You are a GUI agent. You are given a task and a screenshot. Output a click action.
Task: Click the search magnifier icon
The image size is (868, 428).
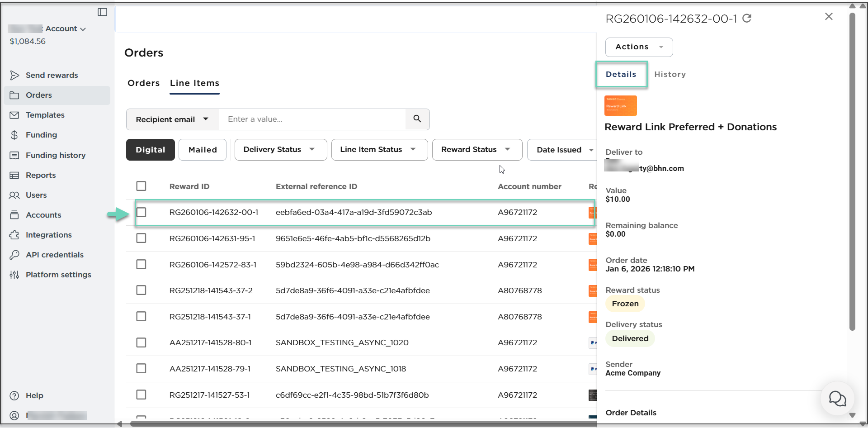[x=417, y=119]
